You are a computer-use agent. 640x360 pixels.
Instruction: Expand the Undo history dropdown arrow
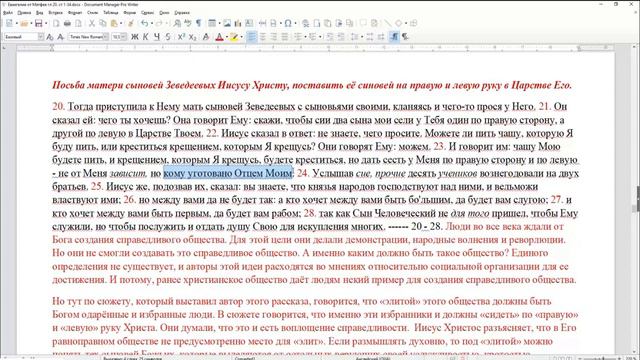[x=151, y=24]
